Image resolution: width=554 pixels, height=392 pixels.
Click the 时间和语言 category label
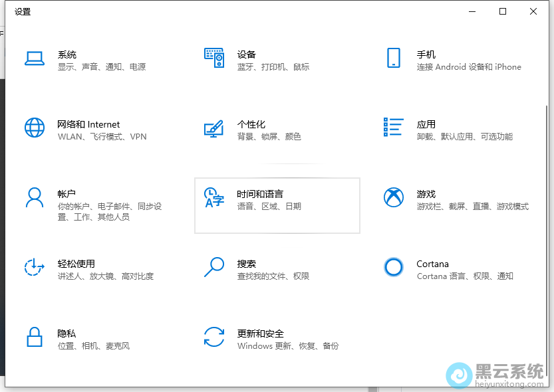pyautogui.click(x=260, y=194)
